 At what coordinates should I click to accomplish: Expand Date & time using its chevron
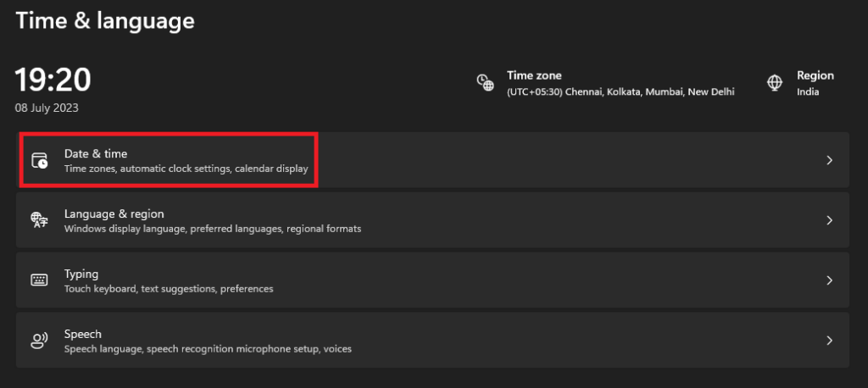pyautogui.click(x=829, y=160)
